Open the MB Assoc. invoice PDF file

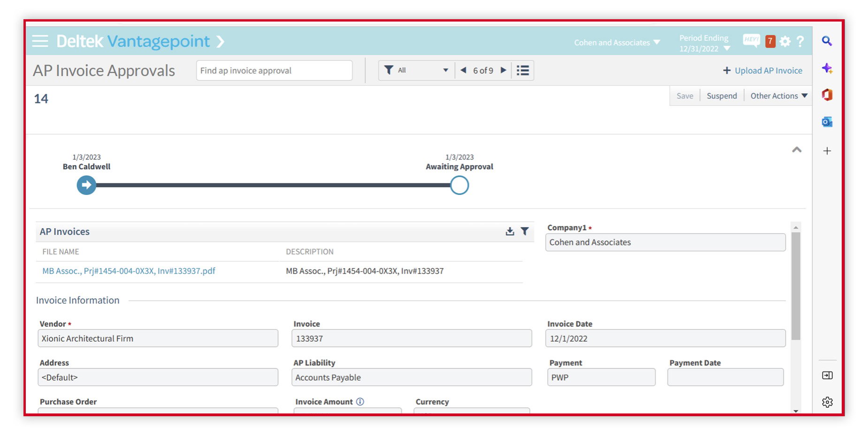(129, 271)
